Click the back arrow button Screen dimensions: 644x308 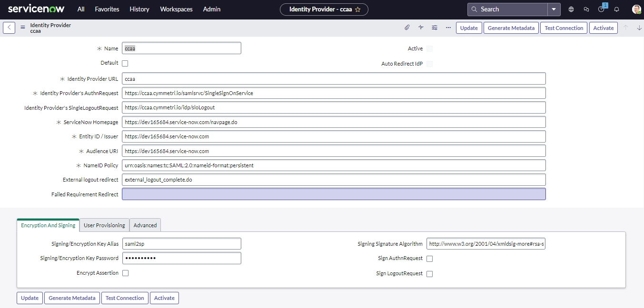click(x=9, y=28)
